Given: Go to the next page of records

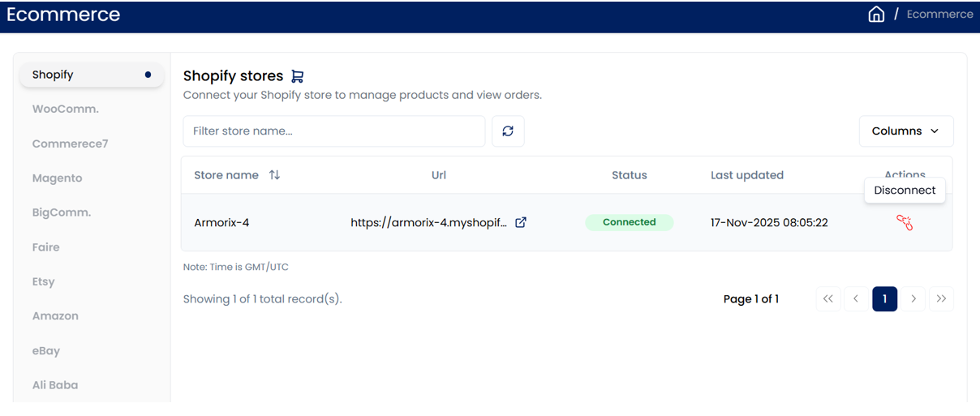Looking at the screenshot, I should (913, 299).
